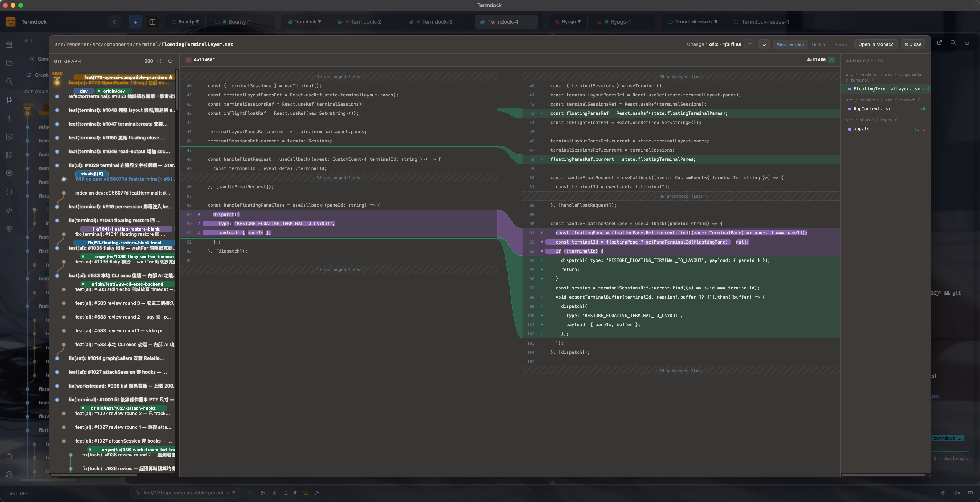Refresh the git graph

pyautogui.click(x=170, y=61)
